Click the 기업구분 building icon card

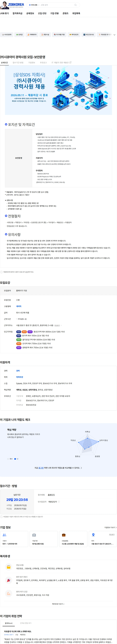click(x=44, y=539)
